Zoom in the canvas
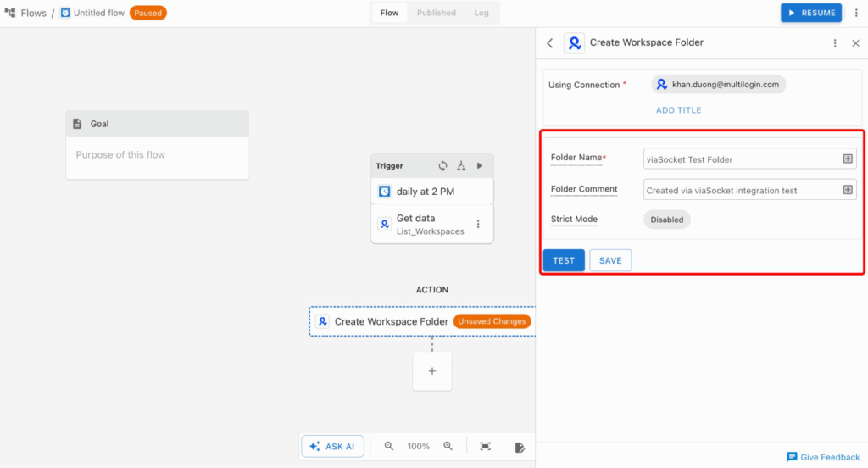 448,447
